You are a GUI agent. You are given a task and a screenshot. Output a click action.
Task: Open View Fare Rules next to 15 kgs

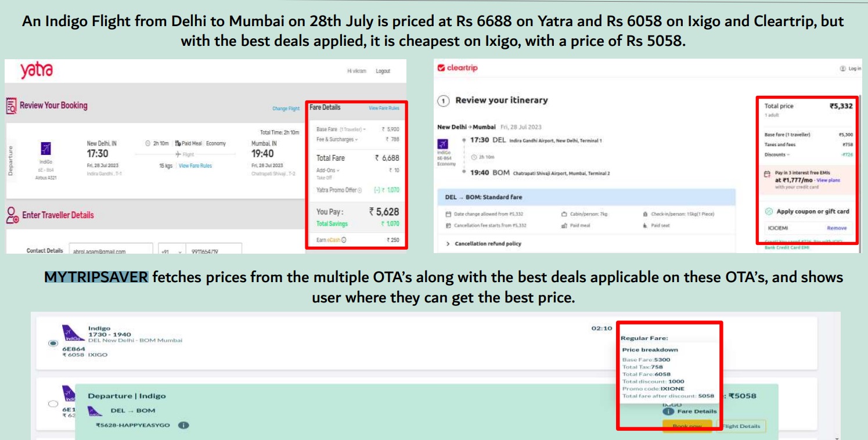(x=195, y=166)
